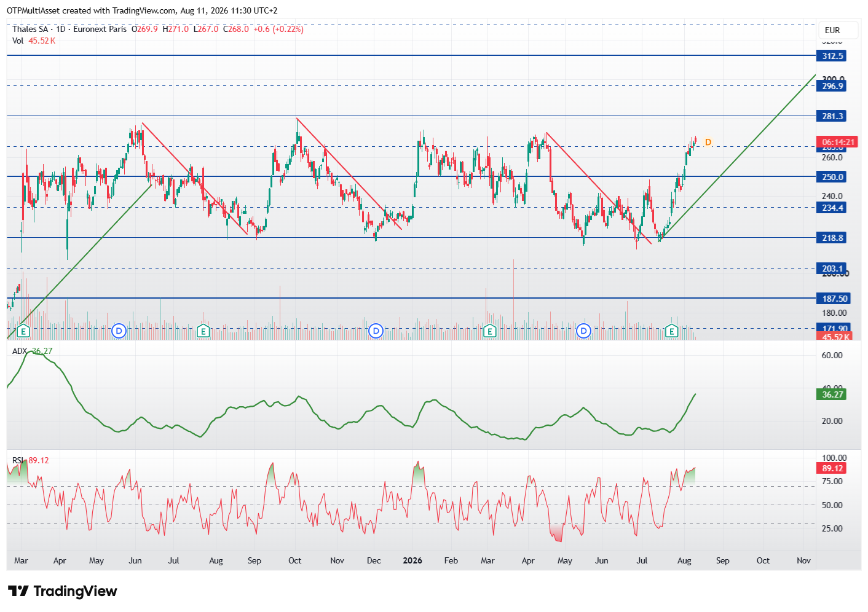Select the 75.00 tick on the RSI scale
The width and height of the screenshot is (868, 612).
click(832, 481)
